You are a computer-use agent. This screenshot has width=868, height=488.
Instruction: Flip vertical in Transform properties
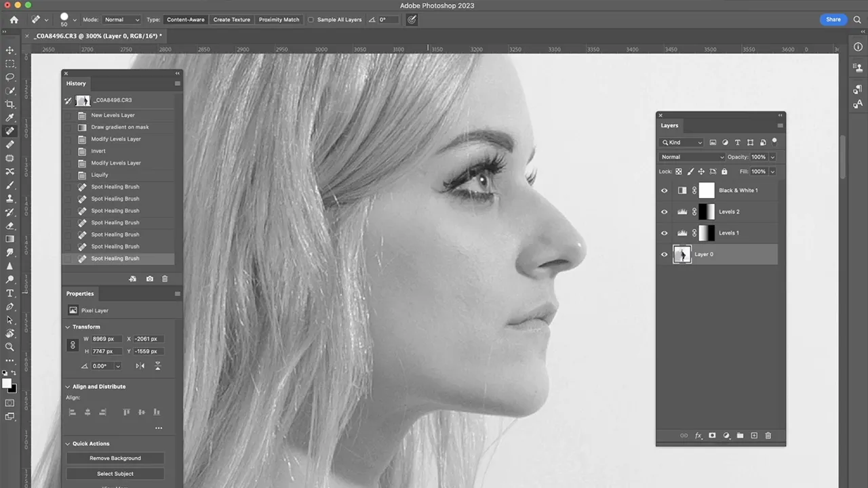click(x=158, y=366)
